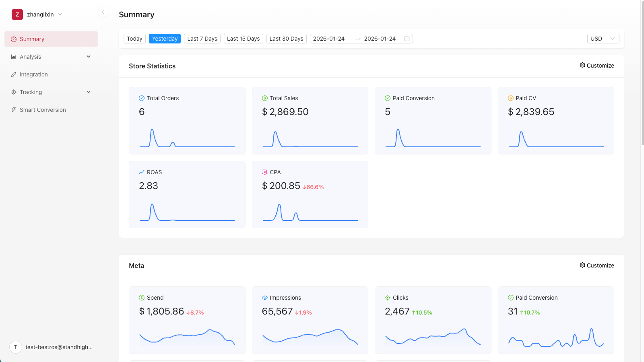The width and height of the screenshot is (644, 362).
Task: Click the gear icon beside Store Statistics Customize
Action: [x=582, y=65]
